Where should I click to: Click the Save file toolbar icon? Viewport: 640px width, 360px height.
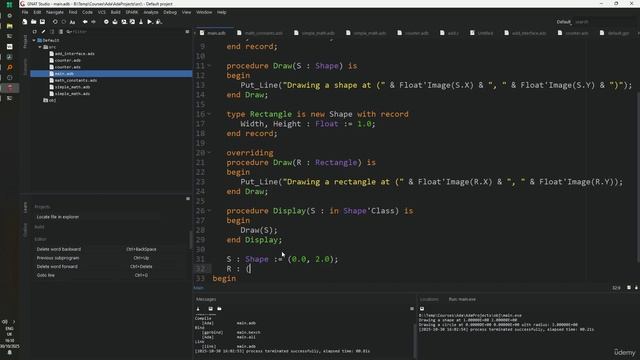pos(42,22)
